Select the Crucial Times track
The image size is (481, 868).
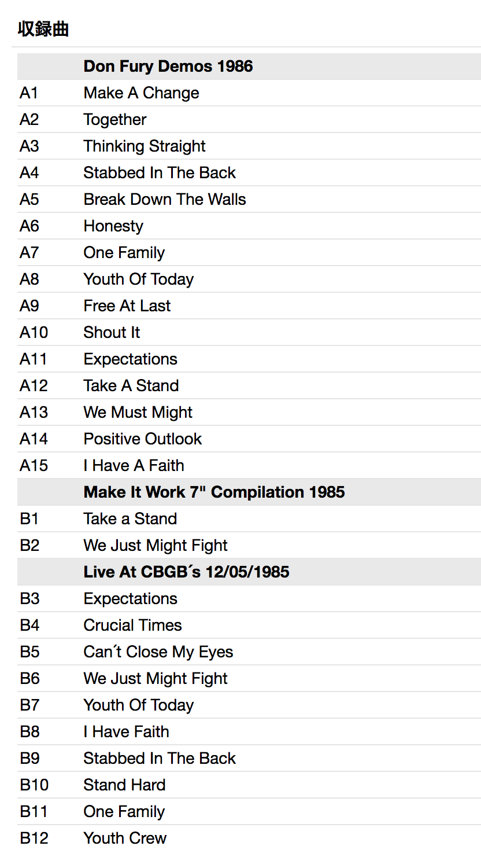tap(132, 625)
